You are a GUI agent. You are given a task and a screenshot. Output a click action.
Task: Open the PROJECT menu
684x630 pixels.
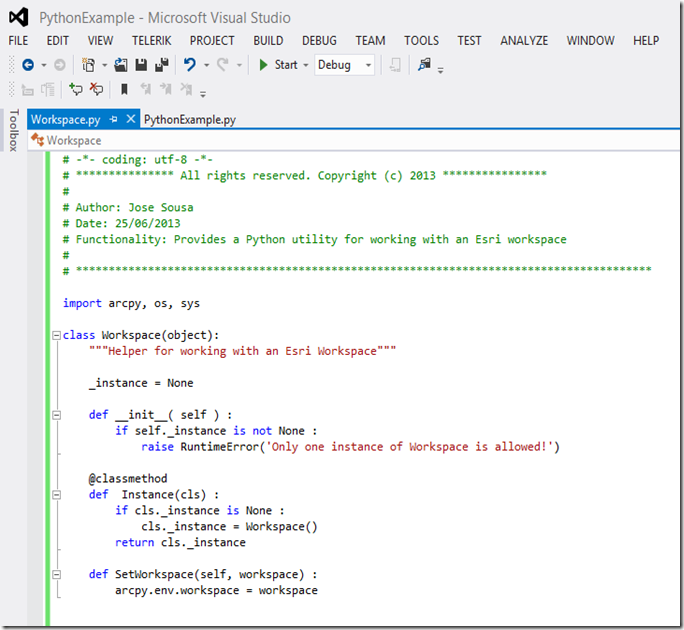(x=212, y=41)
